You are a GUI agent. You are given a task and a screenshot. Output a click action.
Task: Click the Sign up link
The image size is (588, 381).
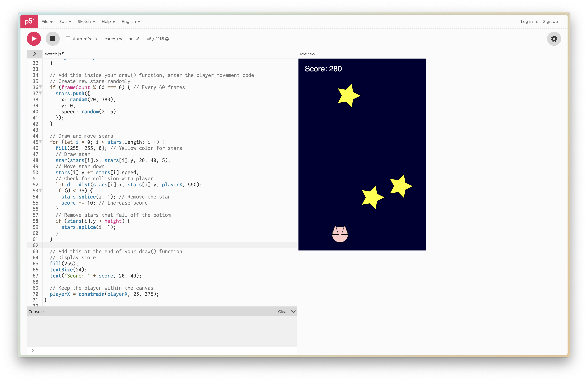tap(550, 21)
